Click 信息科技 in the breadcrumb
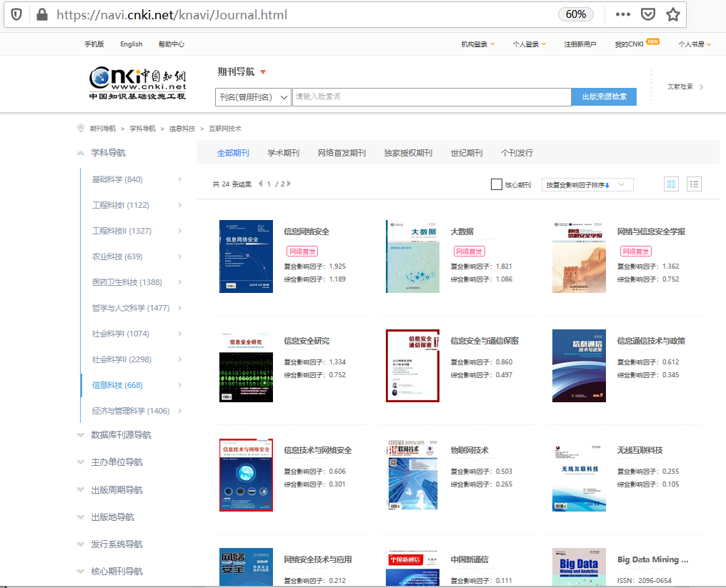Screen dimensions: 726x588 pos(182,129)
